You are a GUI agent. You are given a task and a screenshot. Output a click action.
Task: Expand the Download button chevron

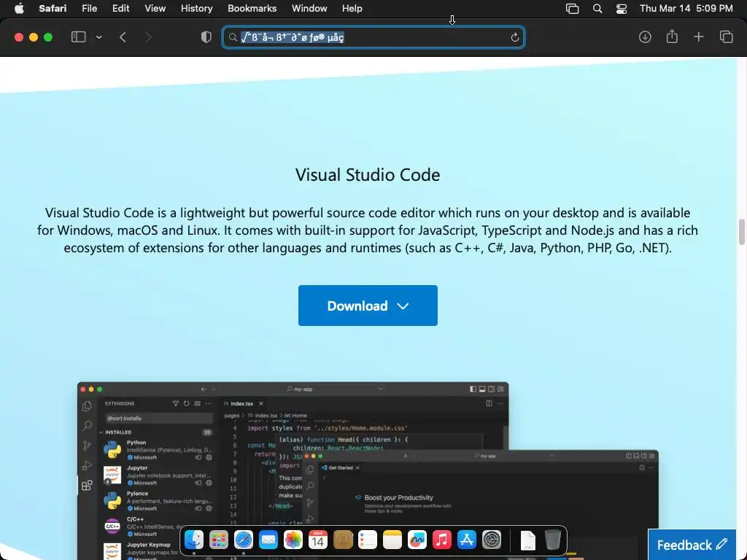[403, 306]
